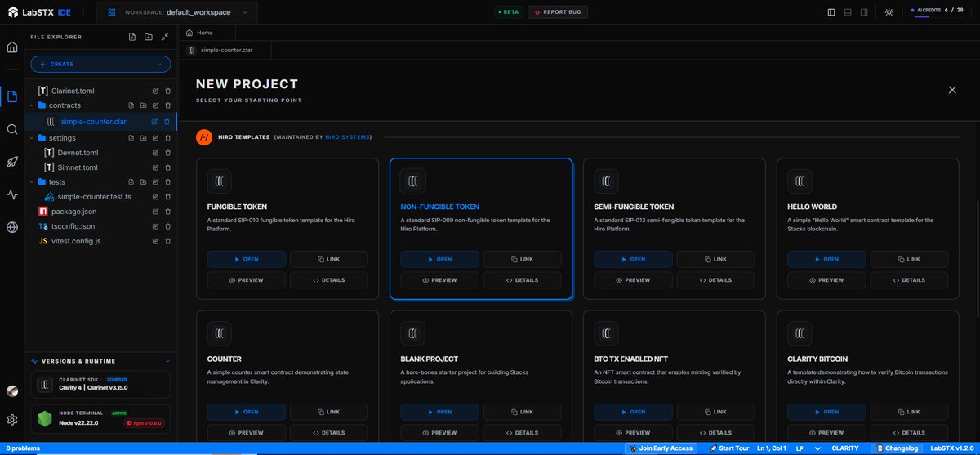Preview the Semi-Fungible Token template

tap(634, 280)
